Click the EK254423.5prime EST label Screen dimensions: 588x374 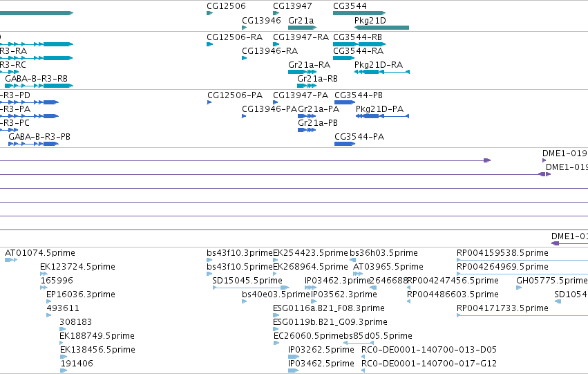click(x=310, y=253)
